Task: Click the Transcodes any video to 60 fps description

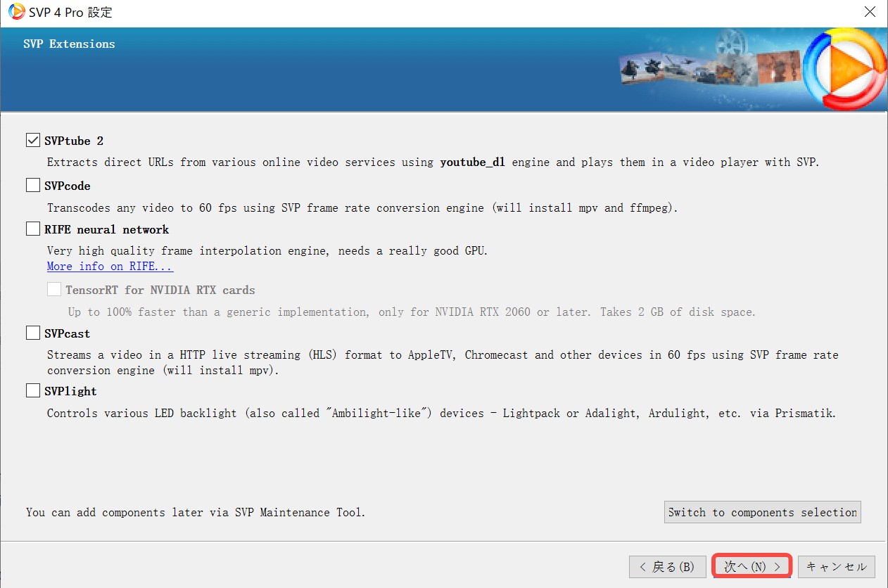Action: tap(362, 208)
